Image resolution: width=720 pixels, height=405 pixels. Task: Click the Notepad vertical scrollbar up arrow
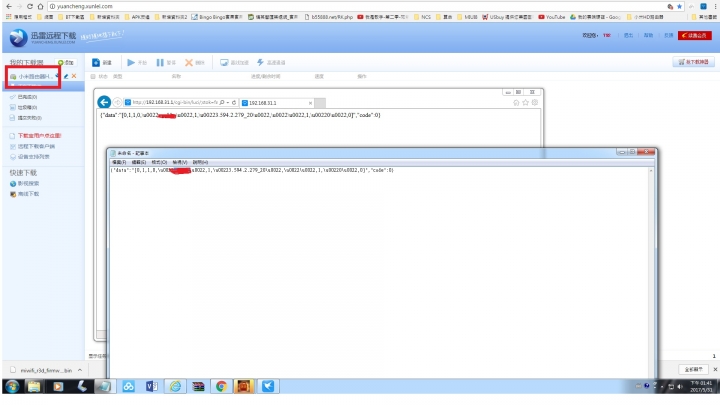pyautogui.click(x=651, y=171)
